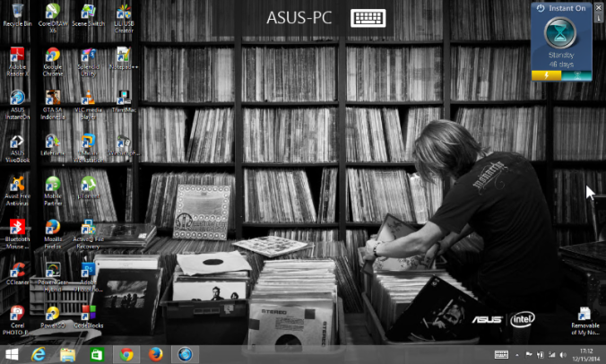Select the WinSetupF... desktop shortcut
The width and height of the screenshot is (606, 364).
coord(124,145)
